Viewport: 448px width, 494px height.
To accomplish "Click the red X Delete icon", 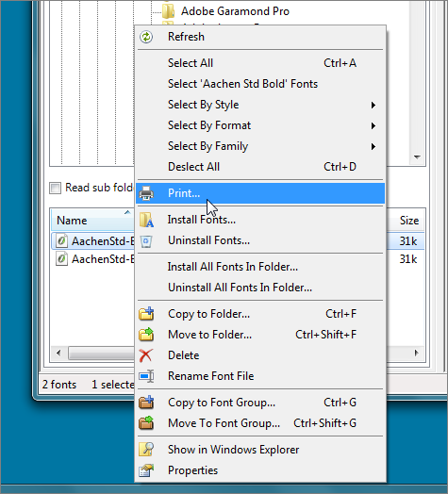I will coord(145,355).
